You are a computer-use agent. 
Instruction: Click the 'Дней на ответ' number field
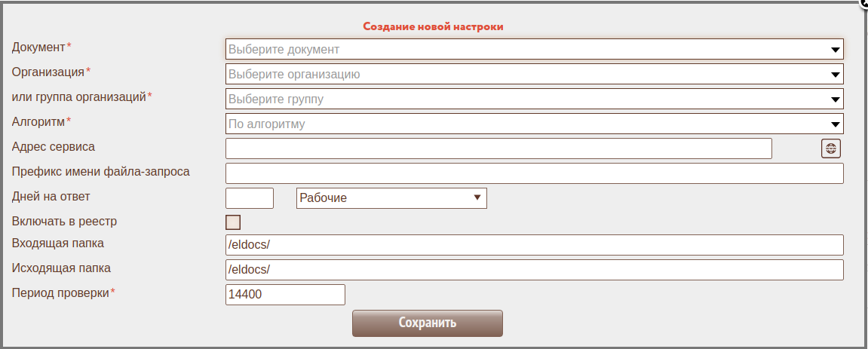click(x=250, y=198)
